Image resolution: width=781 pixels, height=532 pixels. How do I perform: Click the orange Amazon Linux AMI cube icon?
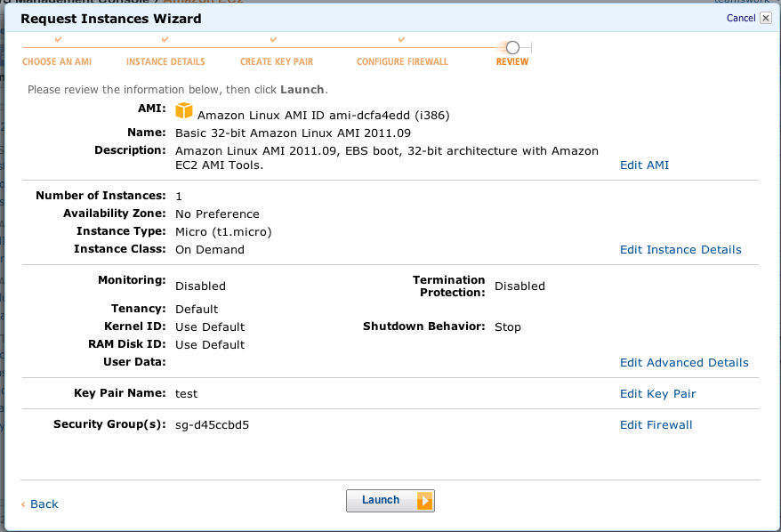pos(184,110)
